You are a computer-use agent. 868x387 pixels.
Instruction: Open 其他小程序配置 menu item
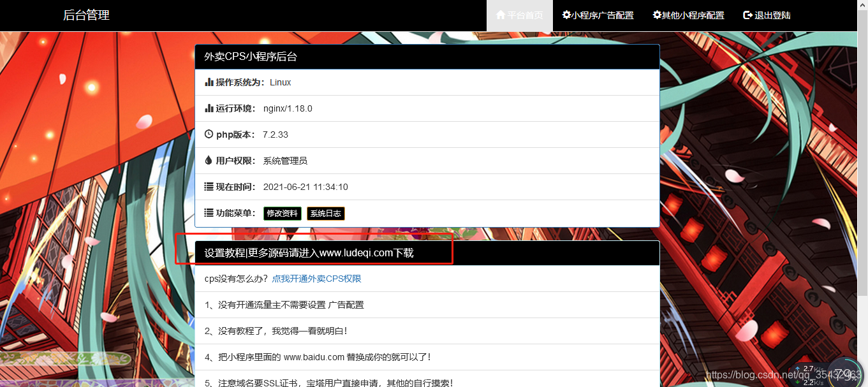[x=689, y=15]
